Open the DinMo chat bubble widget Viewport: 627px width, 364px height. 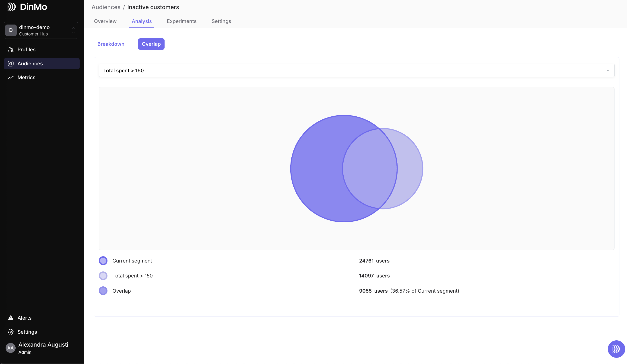tap(616, 349)
